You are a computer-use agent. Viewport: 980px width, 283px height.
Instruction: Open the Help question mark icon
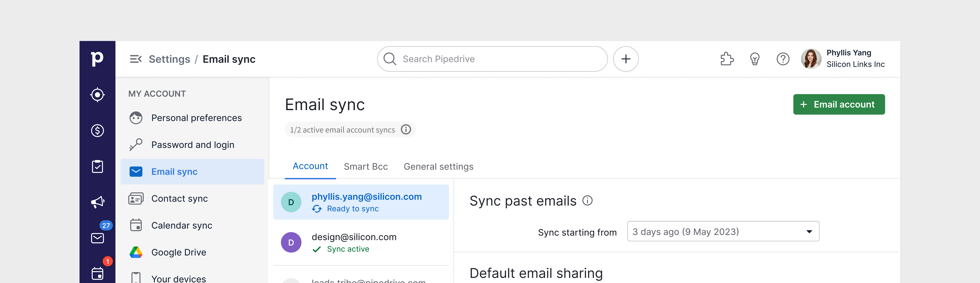tap(783, 59)
